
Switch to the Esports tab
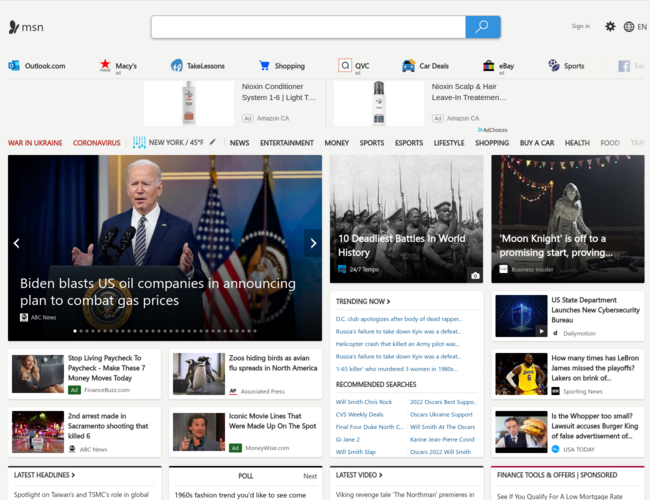pyautogui.click(x=409, y=143)
